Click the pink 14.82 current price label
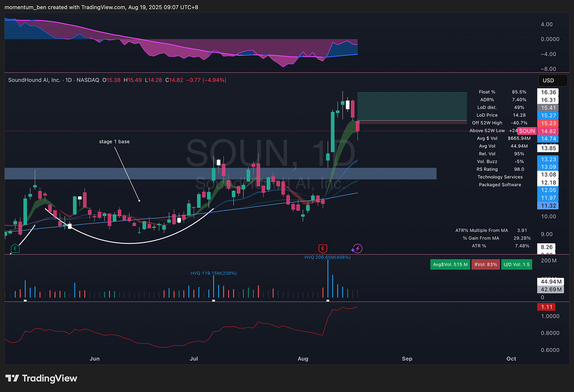Image resolution: width=574 pixels, height=392 pixels. point(548,131)
